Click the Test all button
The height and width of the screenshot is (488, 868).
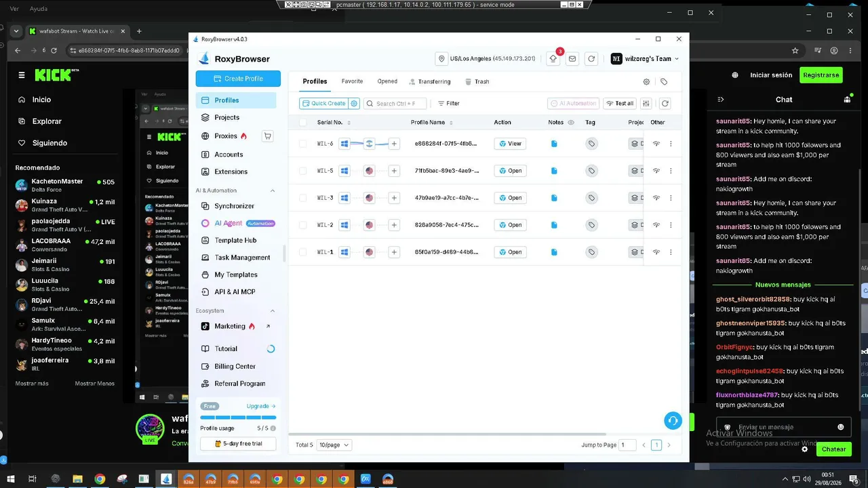pyautogui.click(x=619, y=104)
